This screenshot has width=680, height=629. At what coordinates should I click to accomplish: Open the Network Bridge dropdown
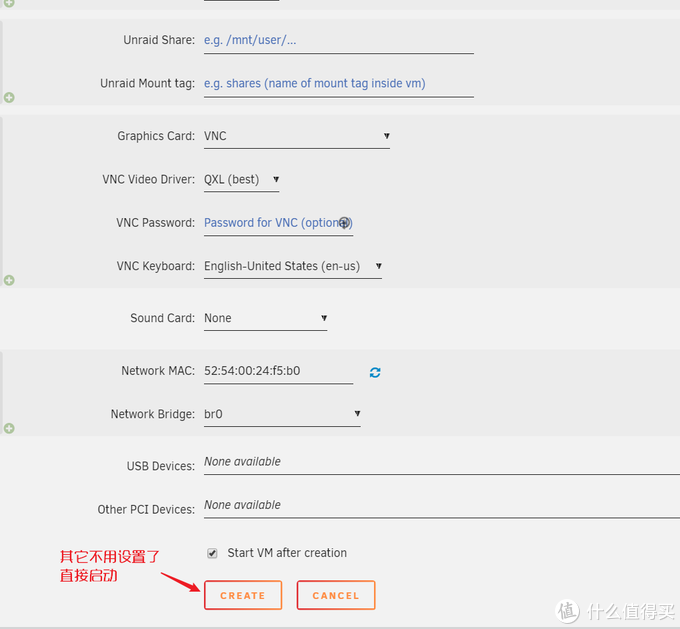[282, 415]
